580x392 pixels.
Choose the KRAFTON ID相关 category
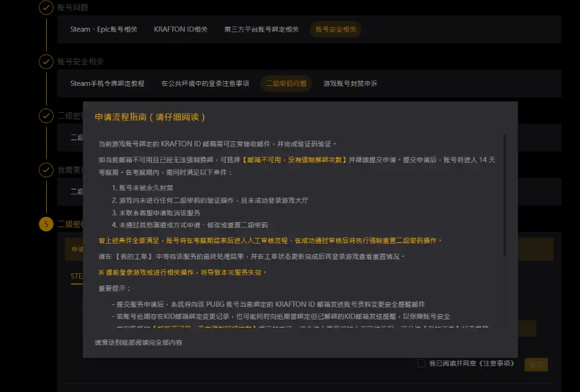(x=181, y=30)
